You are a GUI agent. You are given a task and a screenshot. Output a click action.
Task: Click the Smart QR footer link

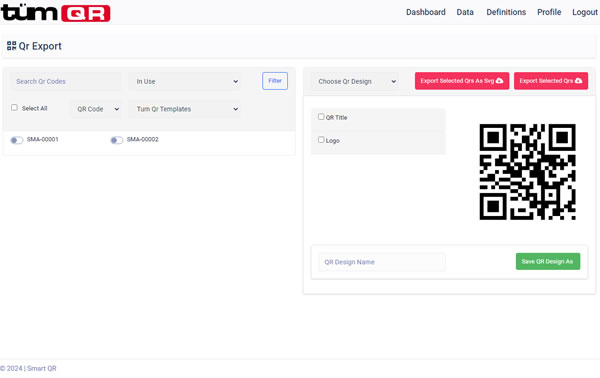pyautogui.click(x=42, y=368)
